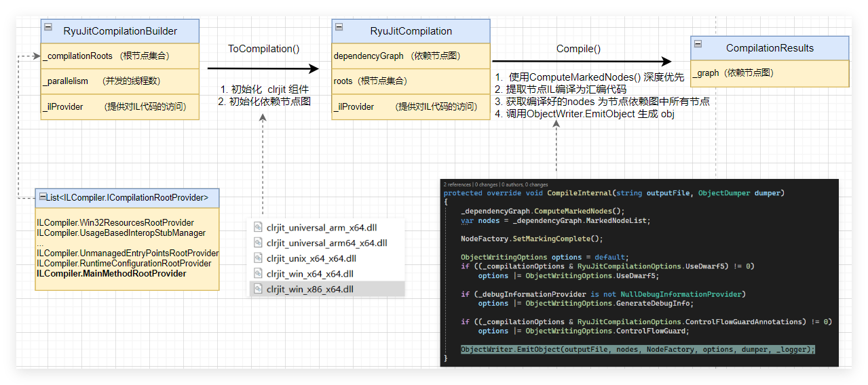Click the clrjit_unix_x64_x64.dll file icon

[x=258, y=258]
